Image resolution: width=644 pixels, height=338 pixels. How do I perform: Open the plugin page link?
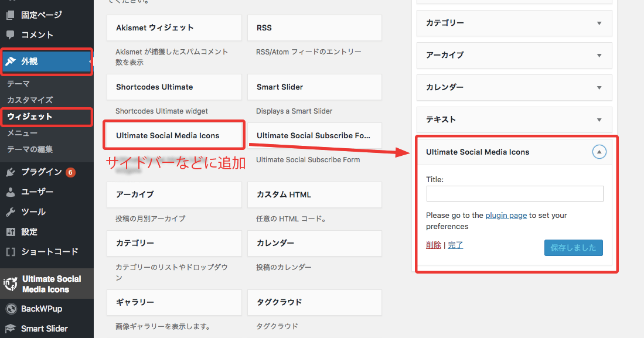coord(506,215)
